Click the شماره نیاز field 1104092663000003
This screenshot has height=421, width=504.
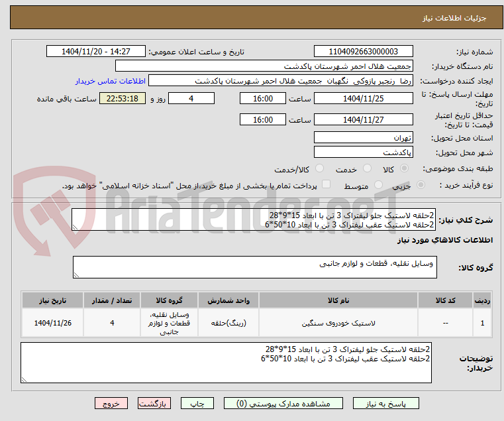(363, 51)
